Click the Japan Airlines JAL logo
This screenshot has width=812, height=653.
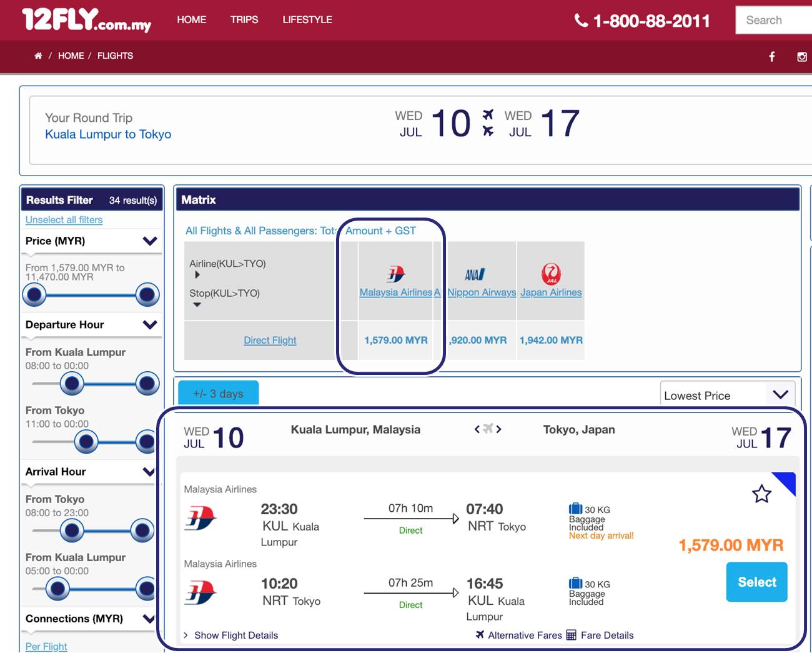[551, 274]
